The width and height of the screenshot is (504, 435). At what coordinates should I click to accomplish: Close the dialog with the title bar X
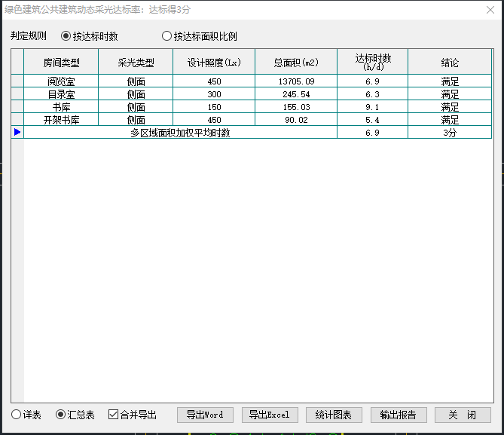(x=490, y=9)
